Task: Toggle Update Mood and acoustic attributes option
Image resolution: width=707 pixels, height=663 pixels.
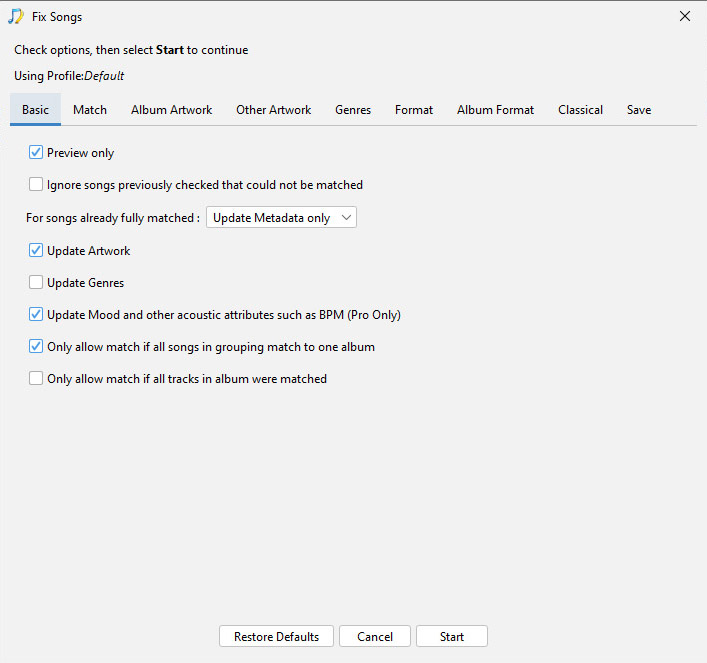Action: (36, 314)
